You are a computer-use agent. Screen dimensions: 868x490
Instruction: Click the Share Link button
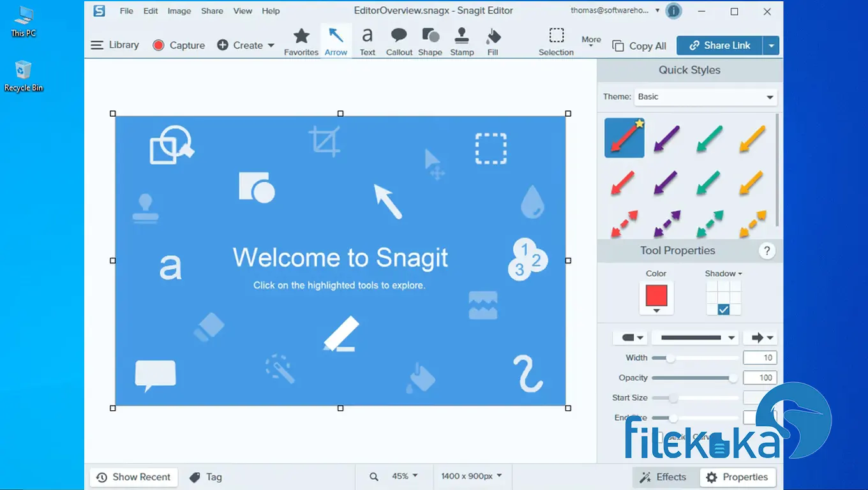[x=719, y=45]
